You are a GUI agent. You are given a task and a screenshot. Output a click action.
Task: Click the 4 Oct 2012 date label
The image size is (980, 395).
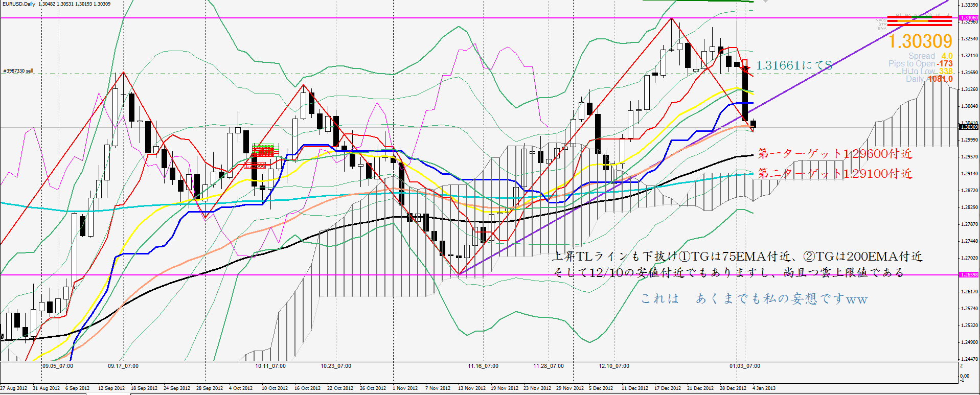(241, 388)
